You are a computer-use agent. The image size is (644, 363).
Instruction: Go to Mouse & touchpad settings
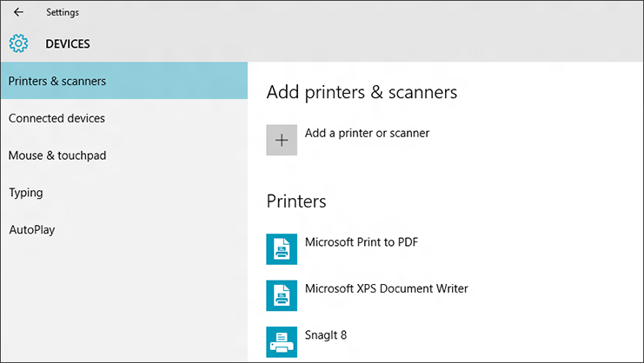[x=57, y=155]
